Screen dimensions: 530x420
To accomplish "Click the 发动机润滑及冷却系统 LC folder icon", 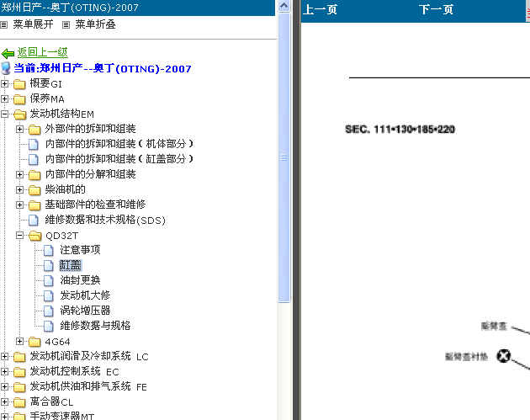I will (x=19, y=357).
